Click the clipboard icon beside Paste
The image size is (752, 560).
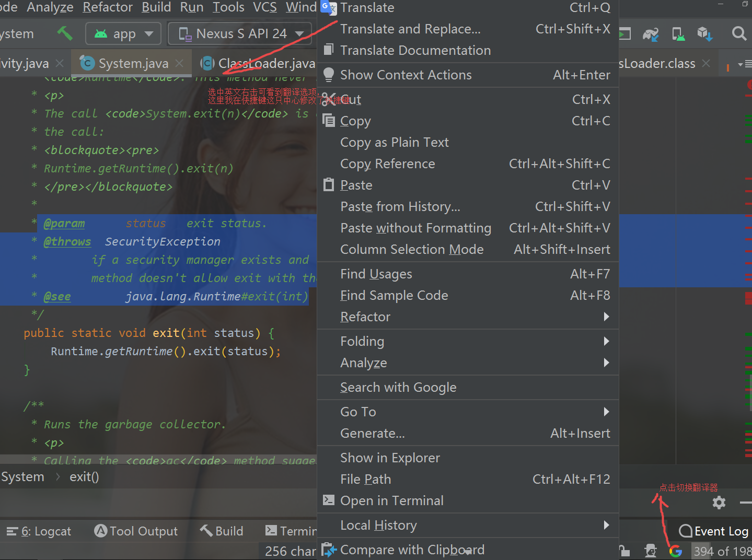tap(329, 184)
